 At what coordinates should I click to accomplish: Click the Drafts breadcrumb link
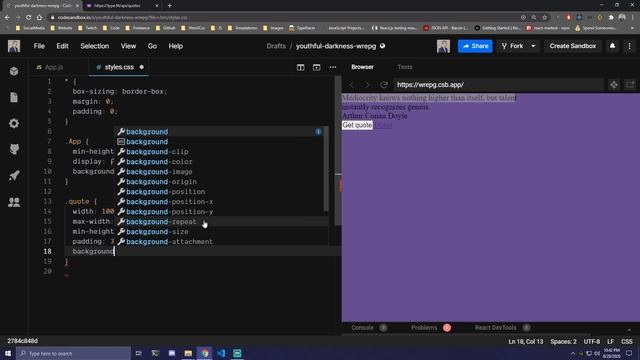point(276,46)
